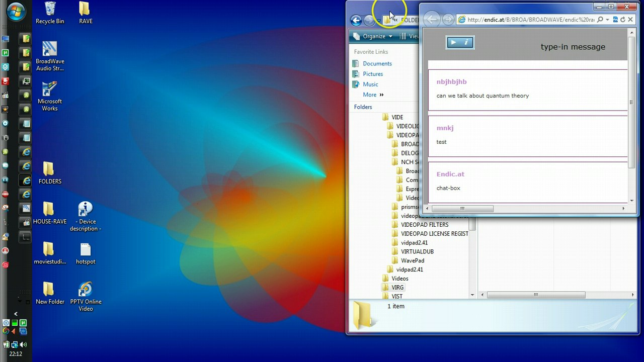Open the address bar autocomplete dropdown arrow
Viewport: 644px width, 362px height.
coord(607,20)
